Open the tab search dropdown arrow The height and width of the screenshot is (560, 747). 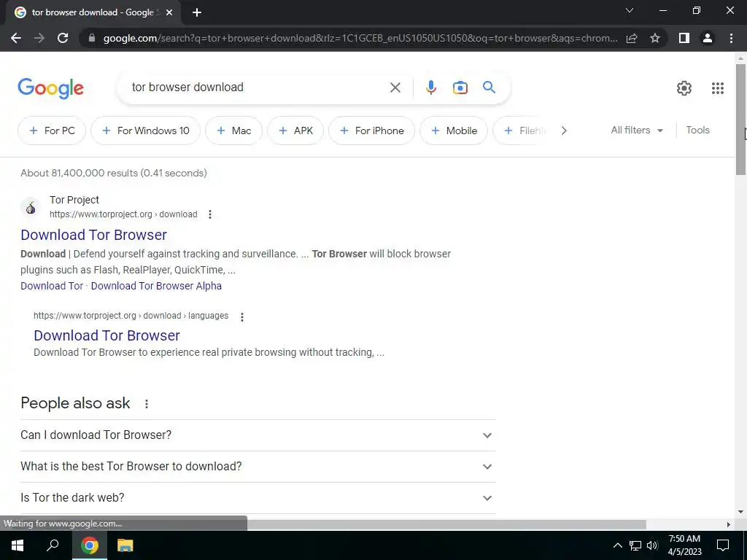tap(630, 10)
